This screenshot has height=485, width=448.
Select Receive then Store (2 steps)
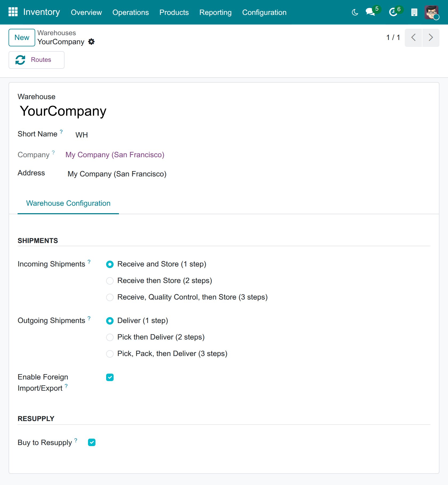point(110,281)
